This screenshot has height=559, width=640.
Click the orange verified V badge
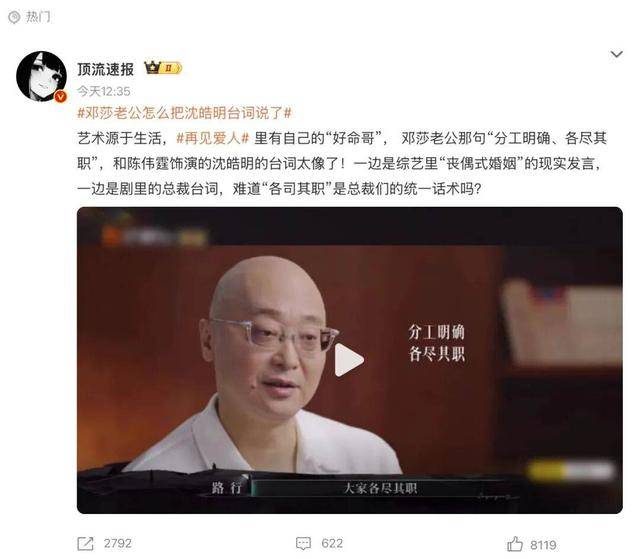pos(61,96)
